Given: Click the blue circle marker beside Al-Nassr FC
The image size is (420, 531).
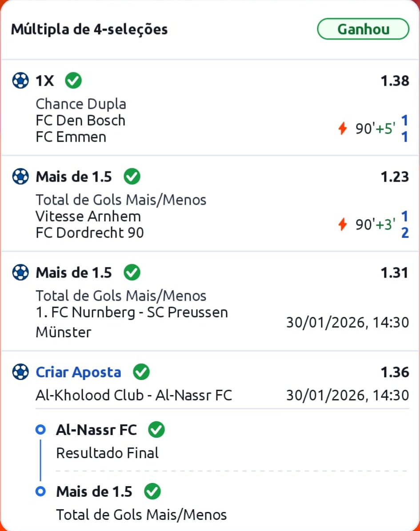Looking at the screenshot, I should click(x=41, y=430).
